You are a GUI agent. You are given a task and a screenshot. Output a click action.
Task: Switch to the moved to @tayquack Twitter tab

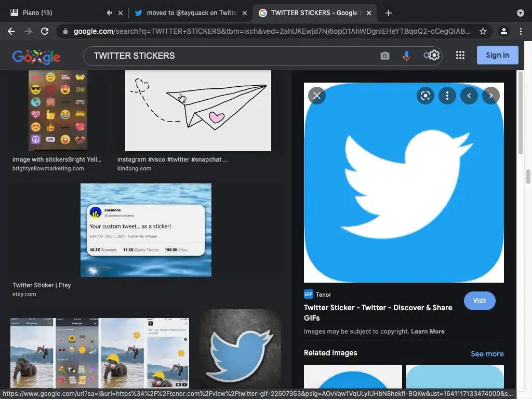point(190,13)
